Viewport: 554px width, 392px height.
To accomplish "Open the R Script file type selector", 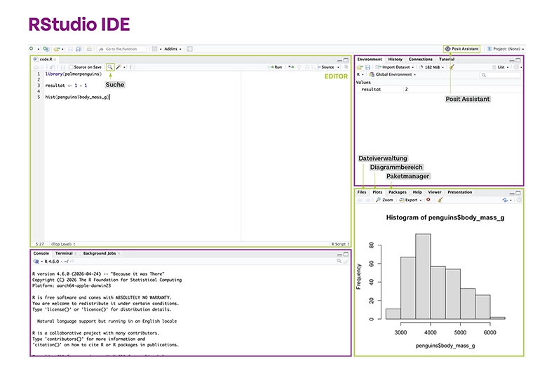I will pyautogui.click(x=340, y=244).
